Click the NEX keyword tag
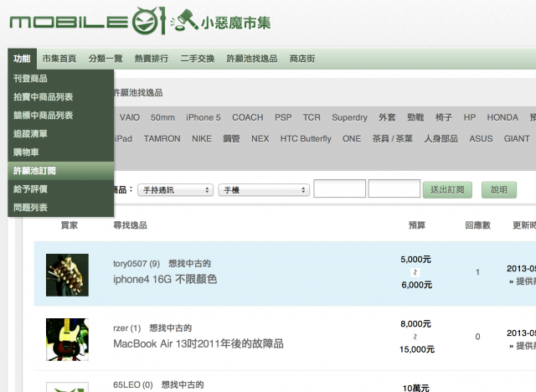536x392 pixels. [260, 139]
